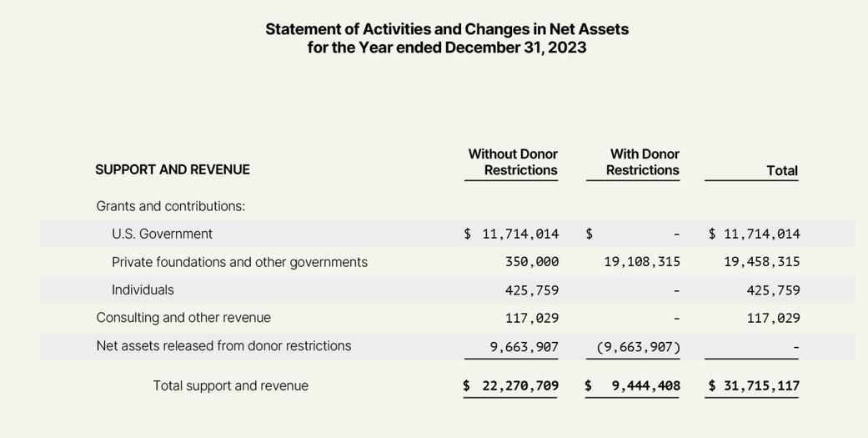Click the 350,000 amount cell
The image size is (868, 438).
coord(532,262)
